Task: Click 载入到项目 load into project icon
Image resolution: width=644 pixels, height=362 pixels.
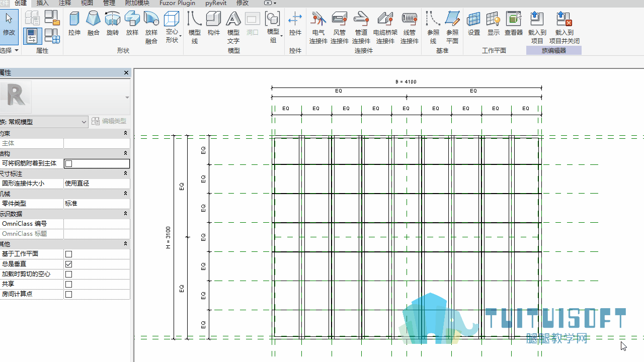Action: pos(537,28)
